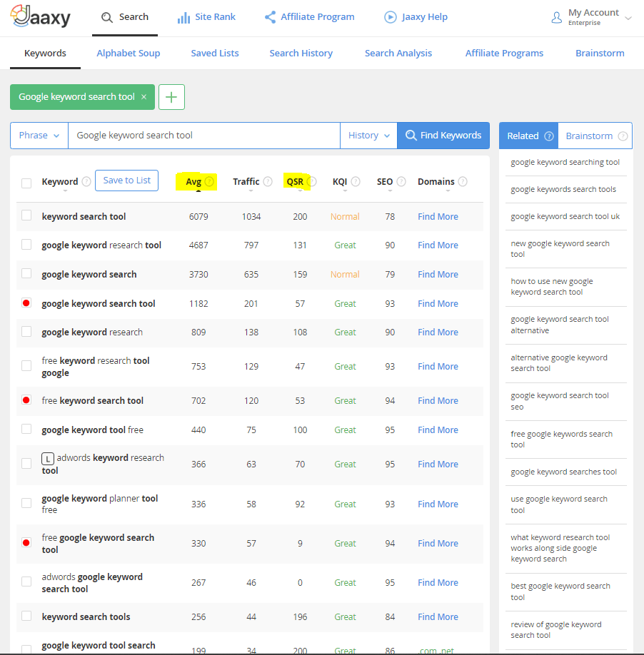Toggle red marker for free keyword search tool
Image resolution: width=644 pixels, height=655 pixels.
coord(26,400)
